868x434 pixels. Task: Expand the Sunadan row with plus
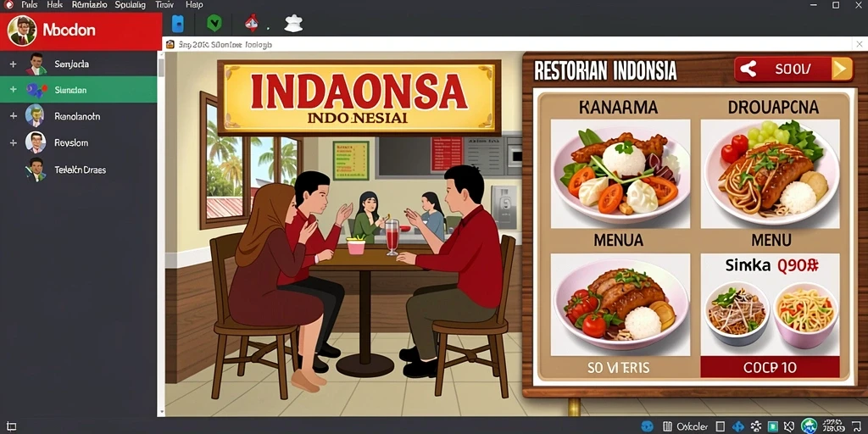pos(14,90)
